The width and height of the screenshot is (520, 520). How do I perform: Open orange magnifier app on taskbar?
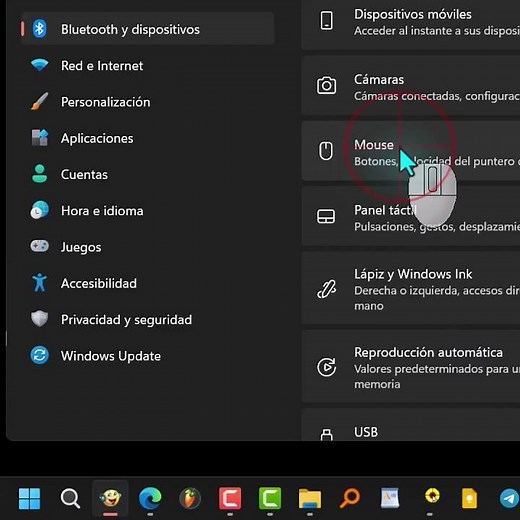coord(350,498)
